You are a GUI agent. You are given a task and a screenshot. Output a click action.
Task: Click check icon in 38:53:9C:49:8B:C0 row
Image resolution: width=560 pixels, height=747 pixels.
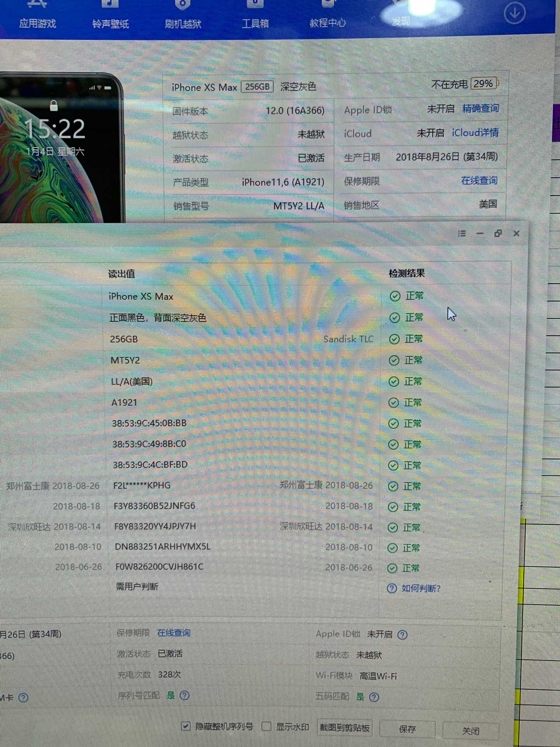coord(393,444)
